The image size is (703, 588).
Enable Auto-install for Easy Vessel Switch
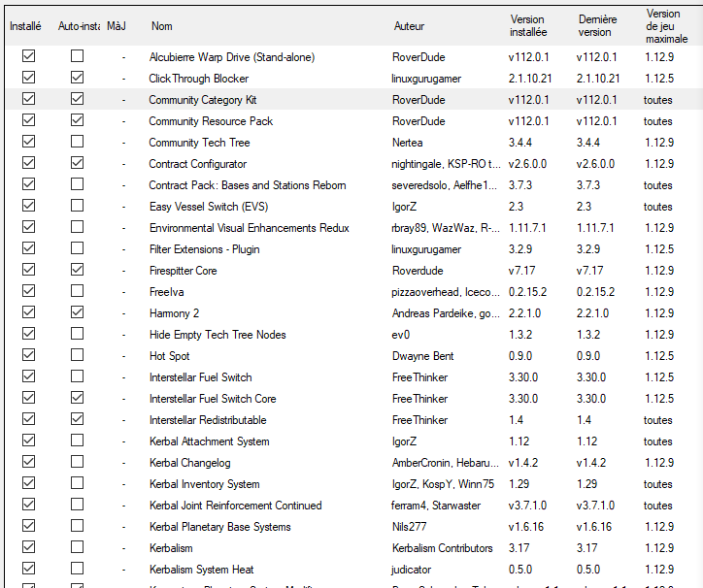[77, 206]
